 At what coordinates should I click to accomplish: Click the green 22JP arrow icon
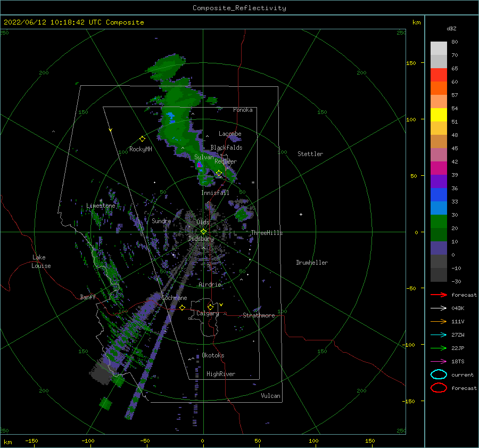(x=439, y=348)
